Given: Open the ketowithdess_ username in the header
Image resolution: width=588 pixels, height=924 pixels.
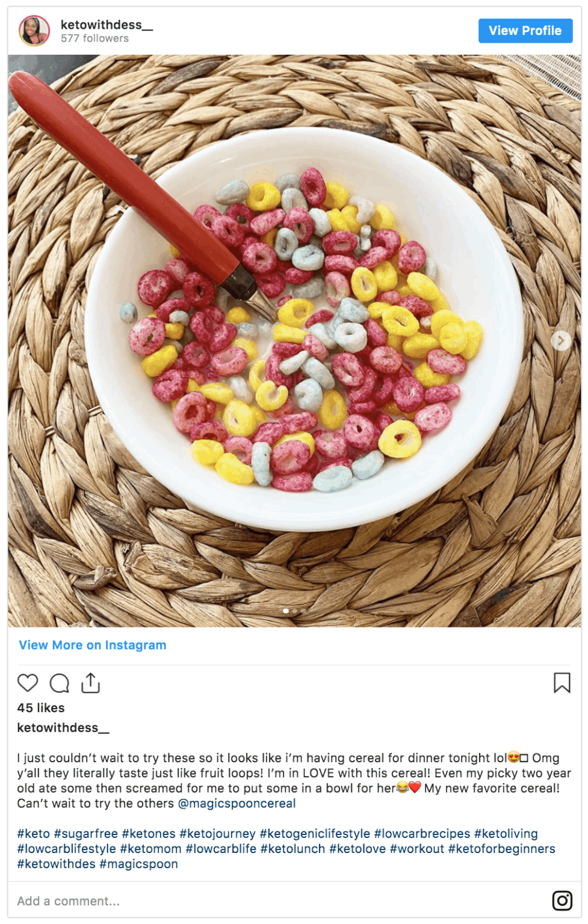Looking at the screenshot, I should point(107,25).
